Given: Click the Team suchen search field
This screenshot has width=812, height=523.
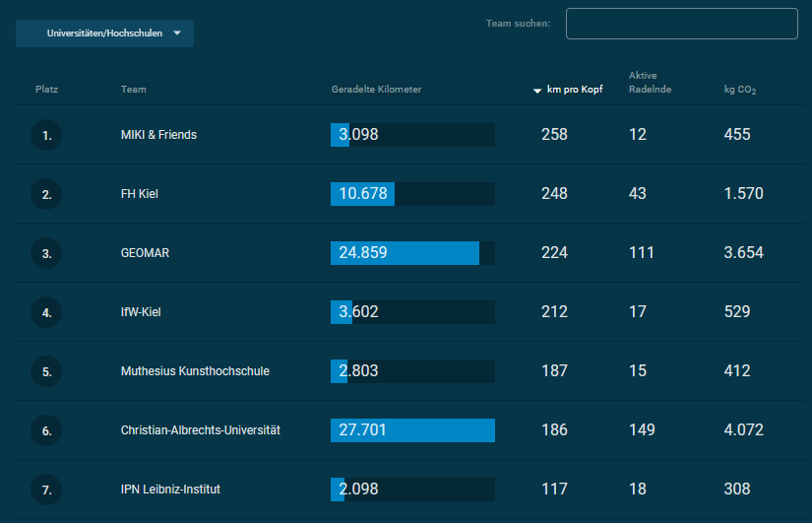Looking at the screenshot, I should pos(681,24).
